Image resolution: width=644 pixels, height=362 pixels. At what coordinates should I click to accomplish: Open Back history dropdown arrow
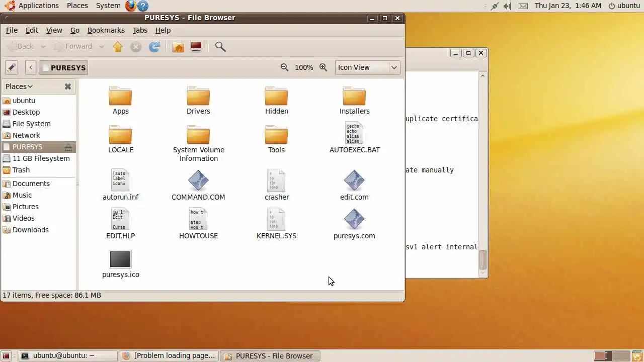(43, 47)
